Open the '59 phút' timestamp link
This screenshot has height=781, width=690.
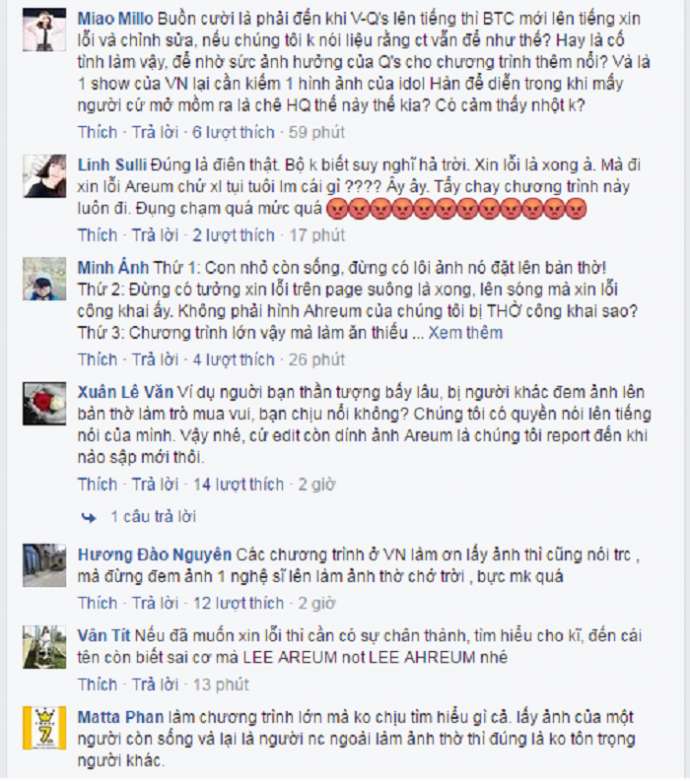(317, 132)
